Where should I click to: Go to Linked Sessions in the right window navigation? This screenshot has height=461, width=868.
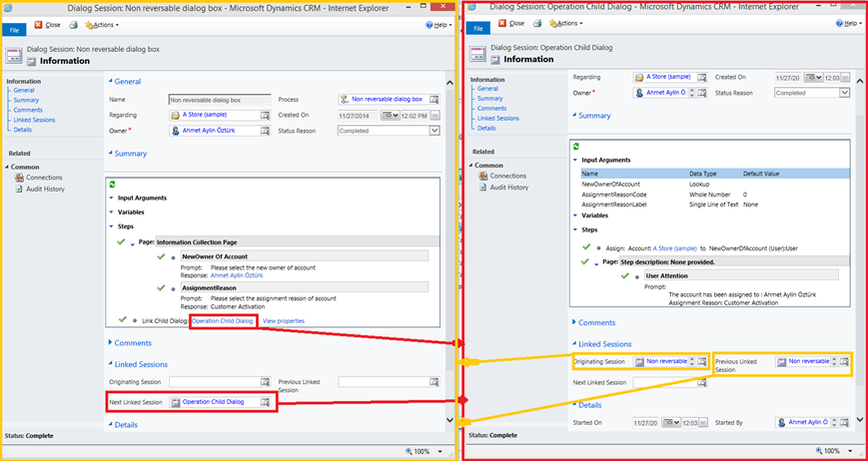click(498, 119)
